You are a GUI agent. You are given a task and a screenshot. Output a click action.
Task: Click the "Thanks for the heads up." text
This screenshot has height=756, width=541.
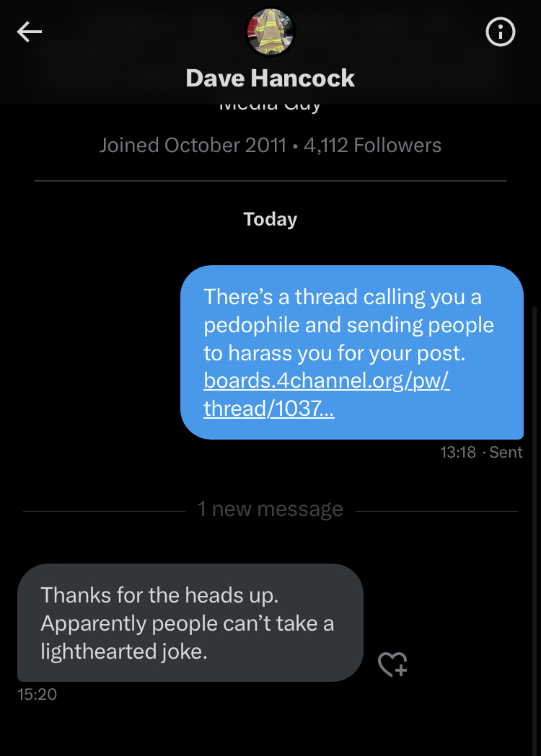click(159, 595)
